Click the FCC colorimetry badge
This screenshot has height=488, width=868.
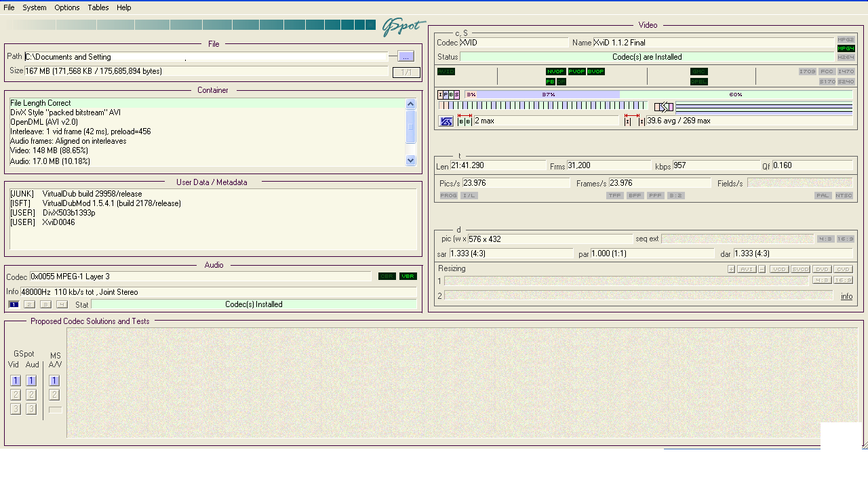(827, 72)
